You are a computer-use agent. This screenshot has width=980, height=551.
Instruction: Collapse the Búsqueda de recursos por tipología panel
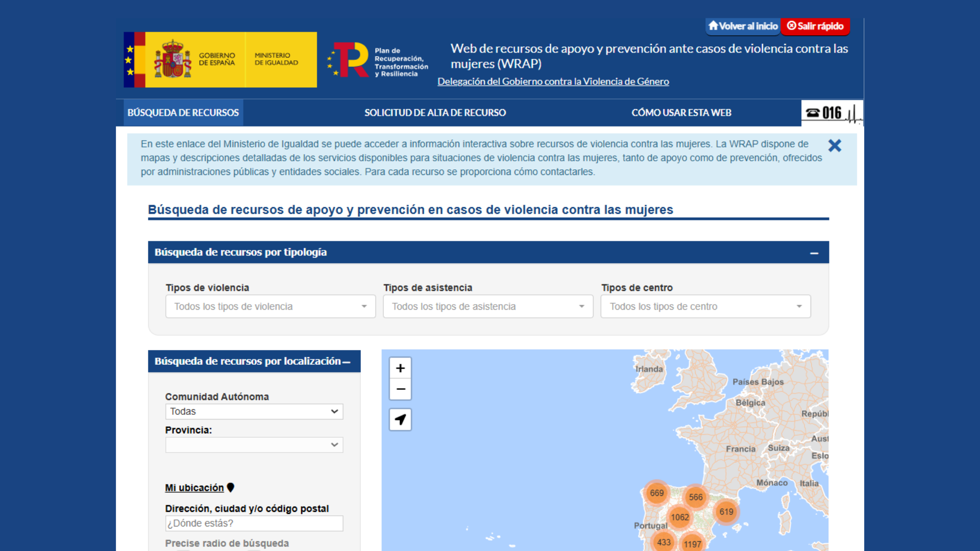click(x=814, y=253)
